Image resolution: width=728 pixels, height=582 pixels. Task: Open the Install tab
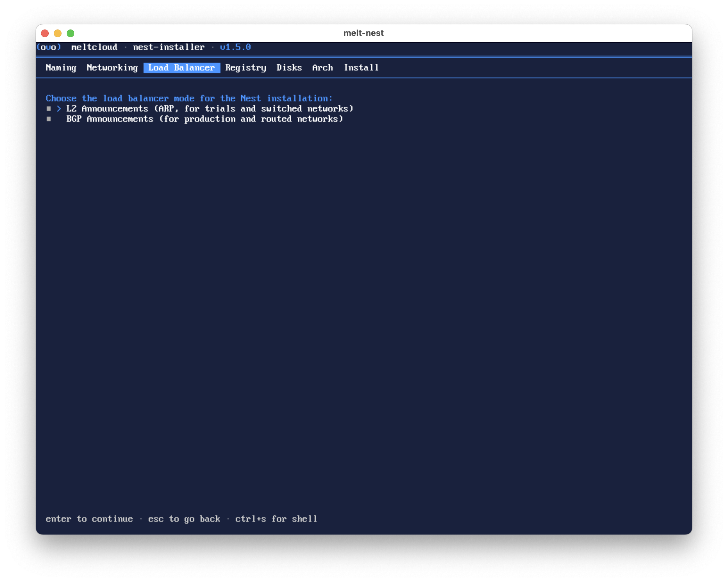click(x=361, y=68)
